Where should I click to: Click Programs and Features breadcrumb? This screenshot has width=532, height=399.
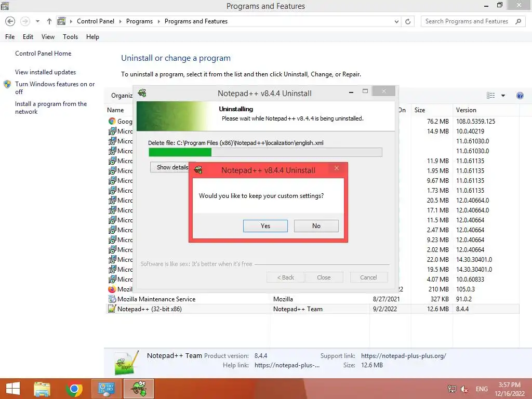click(196, 21)
